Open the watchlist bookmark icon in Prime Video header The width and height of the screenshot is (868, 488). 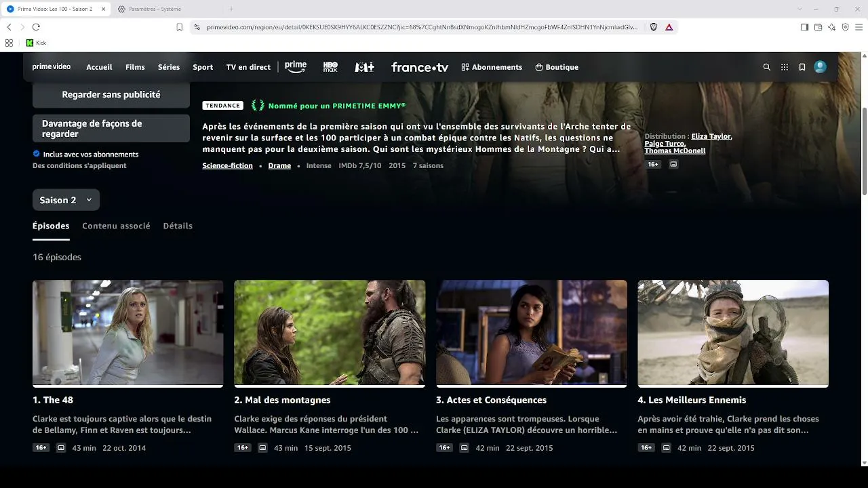[x=802, y=67]
